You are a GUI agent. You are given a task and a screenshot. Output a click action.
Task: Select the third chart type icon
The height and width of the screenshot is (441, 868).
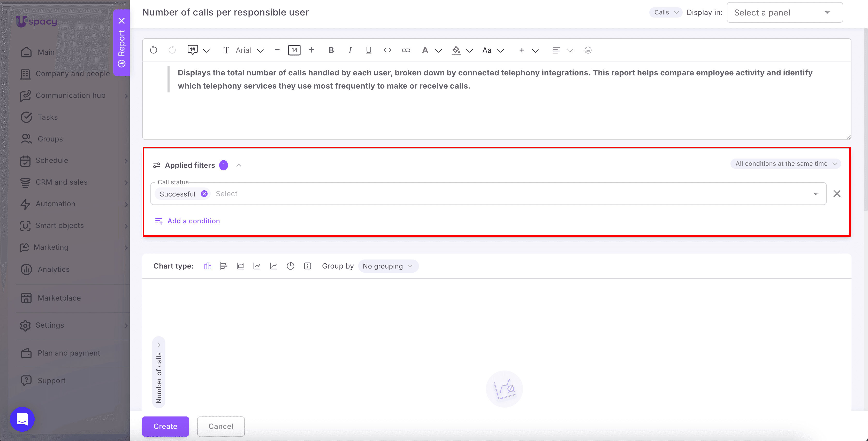click(x=240, y=266)
